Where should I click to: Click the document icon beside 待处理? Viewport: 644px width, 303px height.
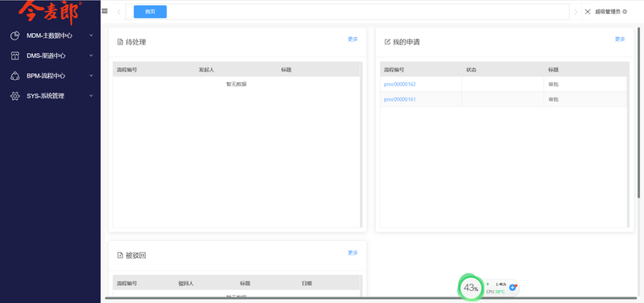(x=120, y=42)
